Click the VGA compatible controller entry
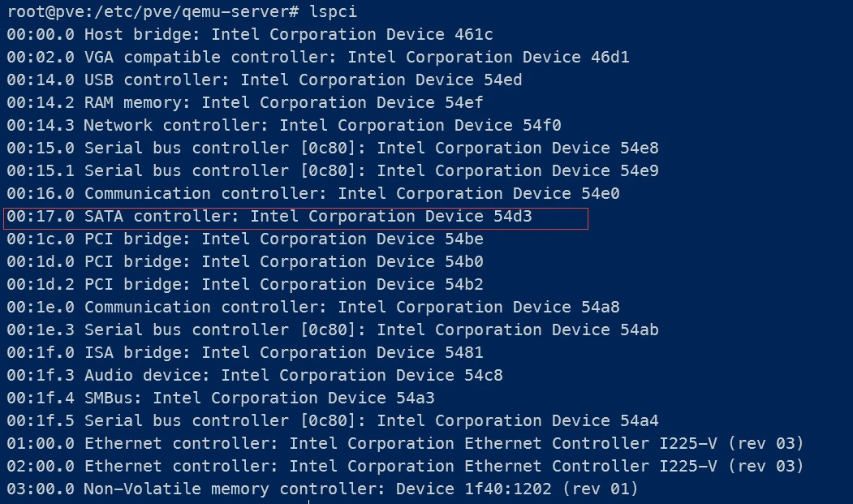 tap(317, 57)
